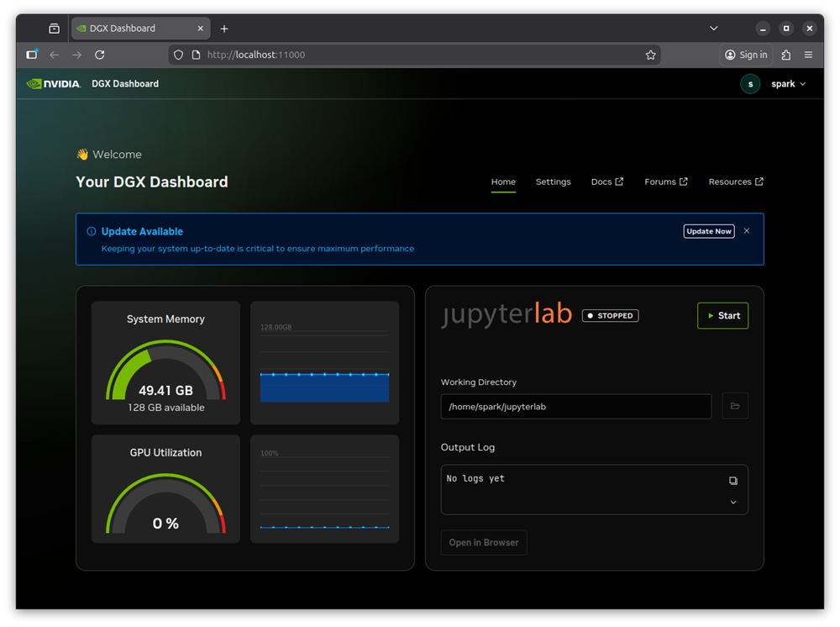The width and height of the screenshot is (840, 627).
Task: Switch to the Settings section
Action: (553, 181)
